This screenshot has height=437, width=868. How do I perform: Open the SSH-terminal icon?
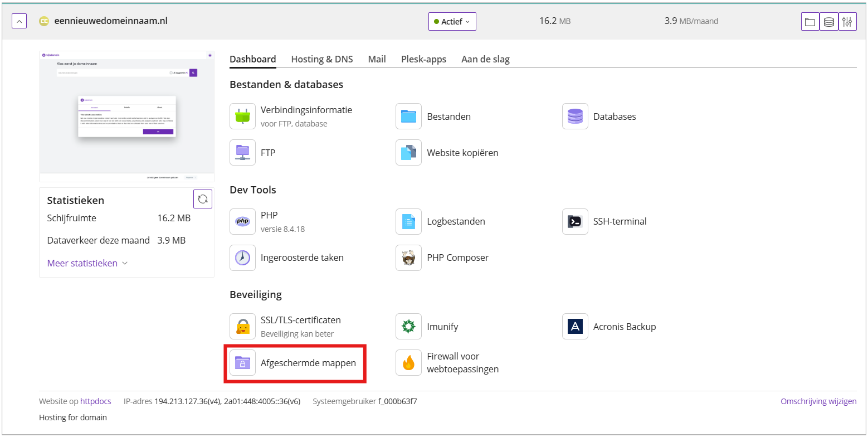tap(575, 221)
